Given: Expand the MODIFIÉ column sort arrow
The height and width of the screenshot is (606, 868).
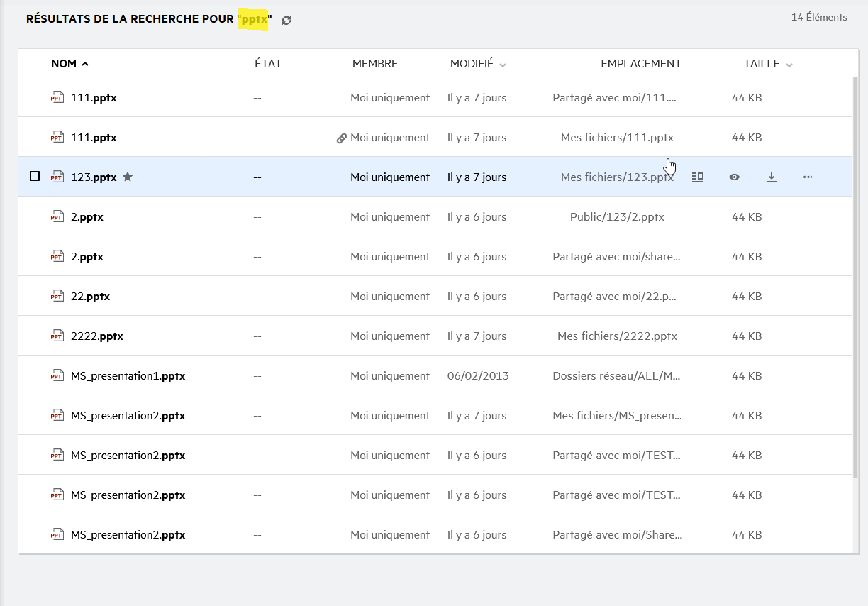Looking at the screenshot, I should [x=503, y=65].
